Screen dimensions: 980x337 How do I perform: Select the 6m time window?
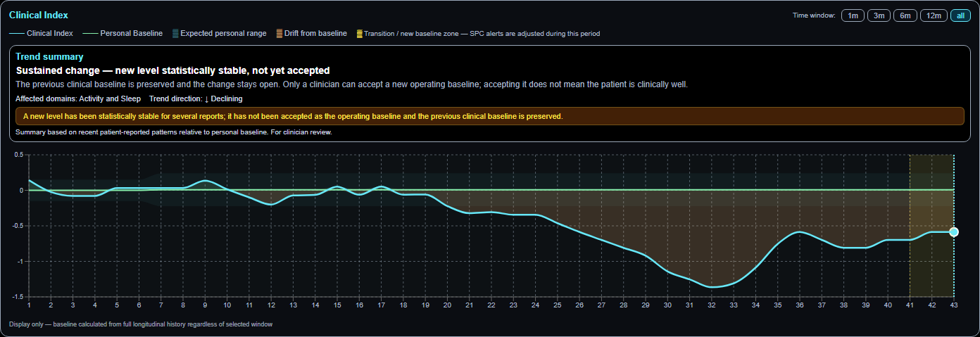[x=905, y=15]
